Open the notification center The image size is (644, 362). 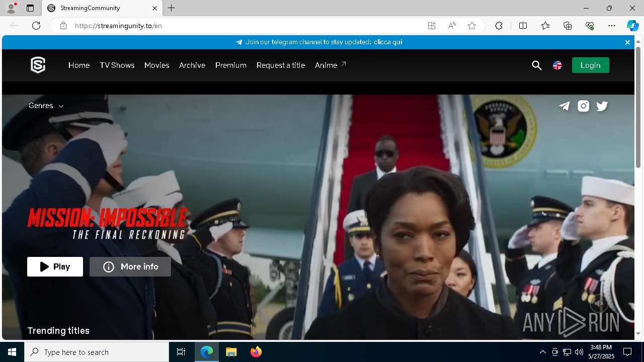tap(627, 352)
